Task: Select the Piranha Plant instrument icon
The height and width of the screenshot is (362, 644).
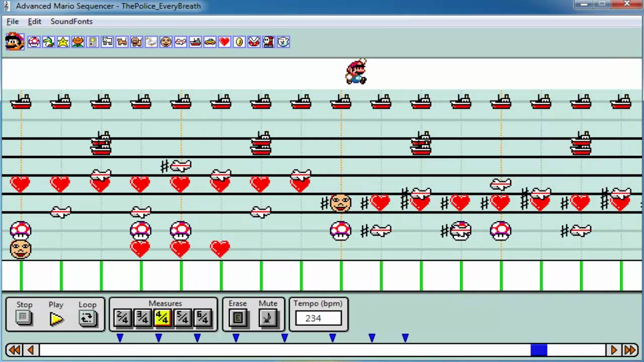Action: (254, 42)
